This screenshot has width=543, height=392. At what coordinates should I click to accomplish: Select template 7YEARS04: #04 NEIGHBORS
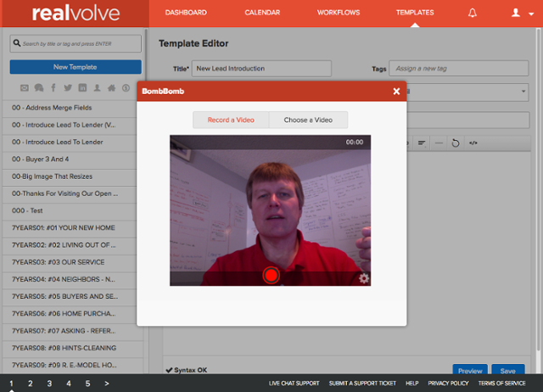click(x=73, y=279)
